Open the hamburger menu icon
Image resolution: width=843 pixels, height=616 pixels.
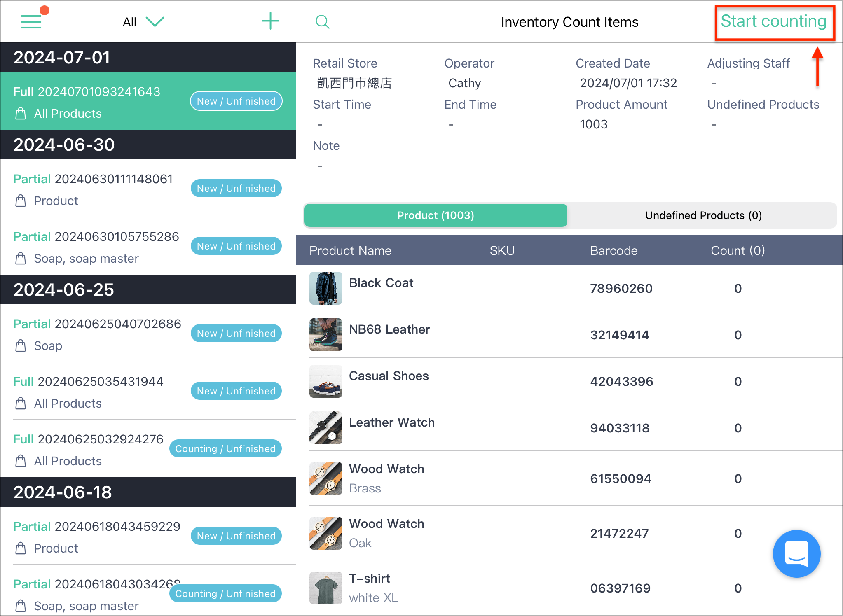click(31, 21)
